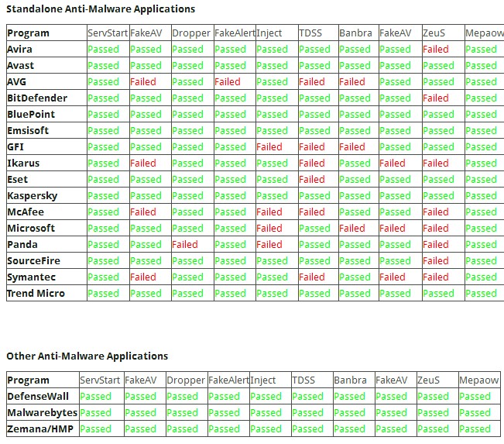Viewport: 504px width, 444px height.
Task: Click TDSS header in Other Applications table
Action: pos(303,380)
